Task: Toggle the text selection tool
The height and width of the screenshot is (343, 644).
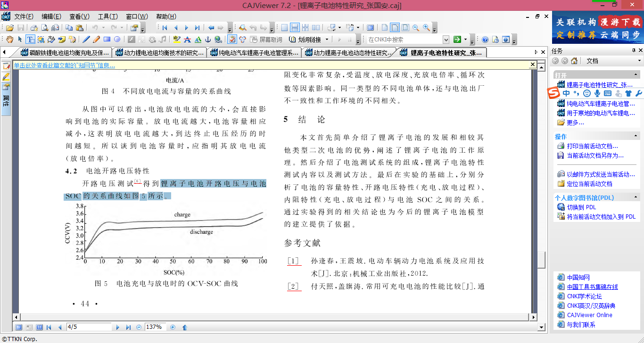Action: [x=30, y=40]
